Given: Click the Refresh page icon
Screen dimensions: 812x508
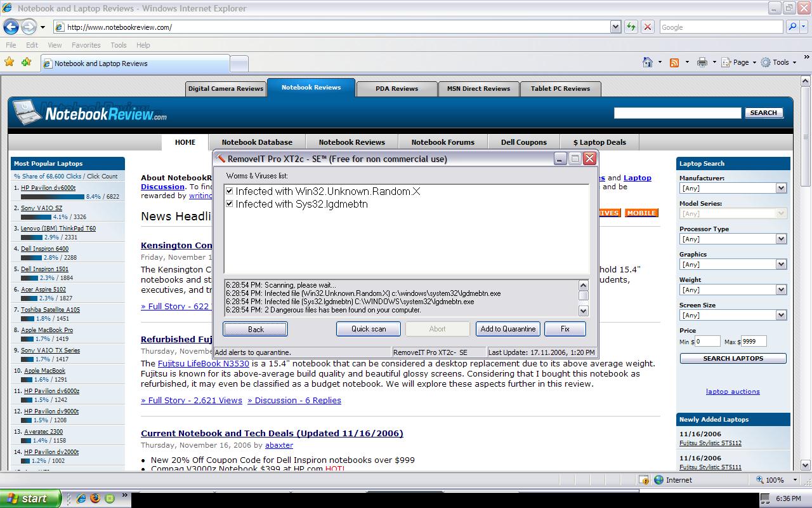Looking at the screenshot, I should click(x=631, y=27).
